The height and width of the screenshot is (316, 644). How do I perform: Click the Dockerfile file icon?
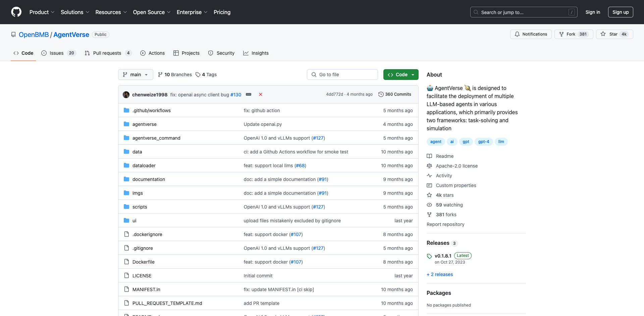[126, 262]
